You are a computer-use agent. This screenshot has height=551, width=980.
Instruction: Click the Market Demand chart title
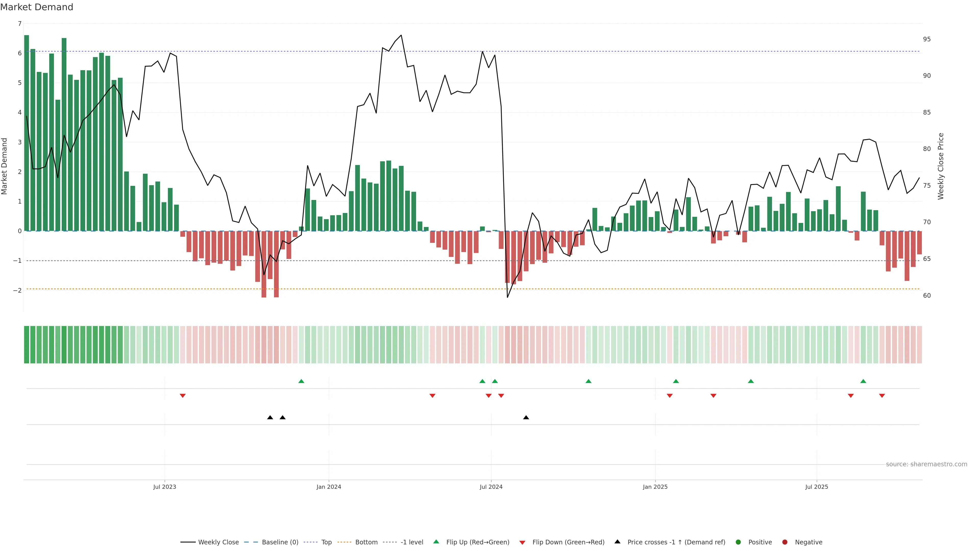click(36, 7)
